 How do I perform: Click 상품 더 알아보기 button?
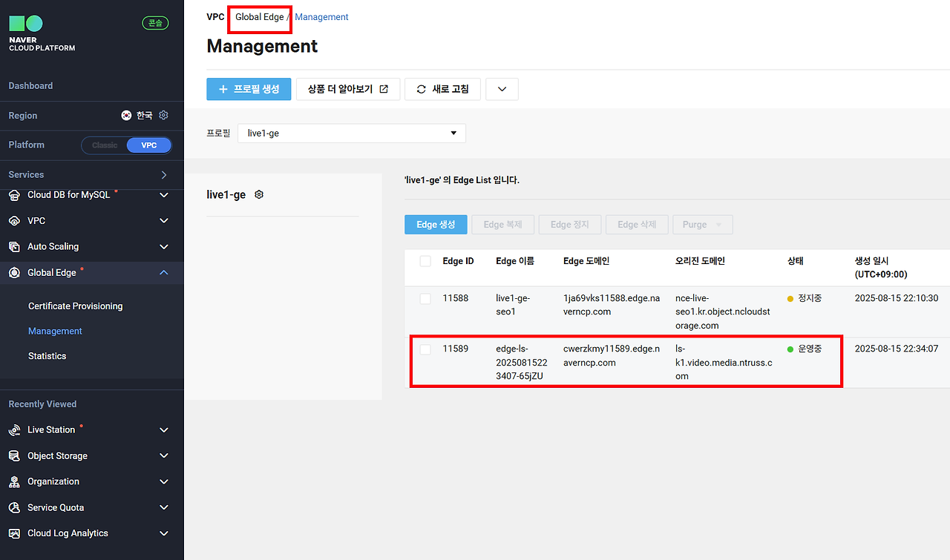pyautogui.click(x=348, y=89)
